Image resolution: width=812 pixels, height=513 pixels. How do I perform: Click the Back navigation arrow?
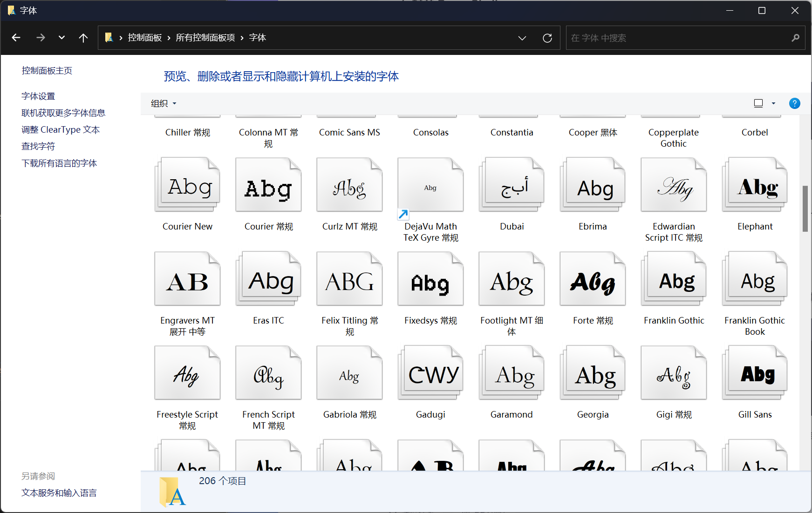pos(16,38)
